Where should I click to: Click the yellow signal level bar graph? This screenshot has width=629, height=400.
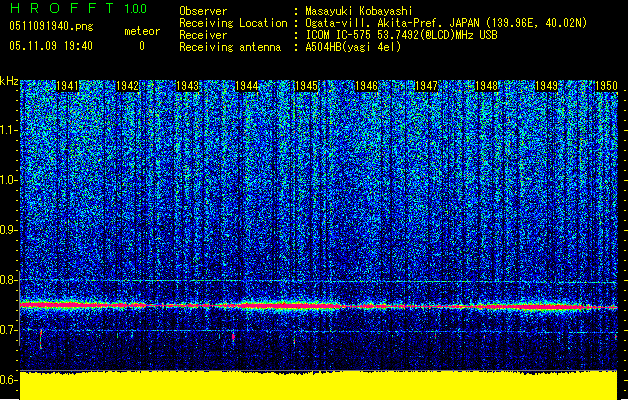pos(319,386)
